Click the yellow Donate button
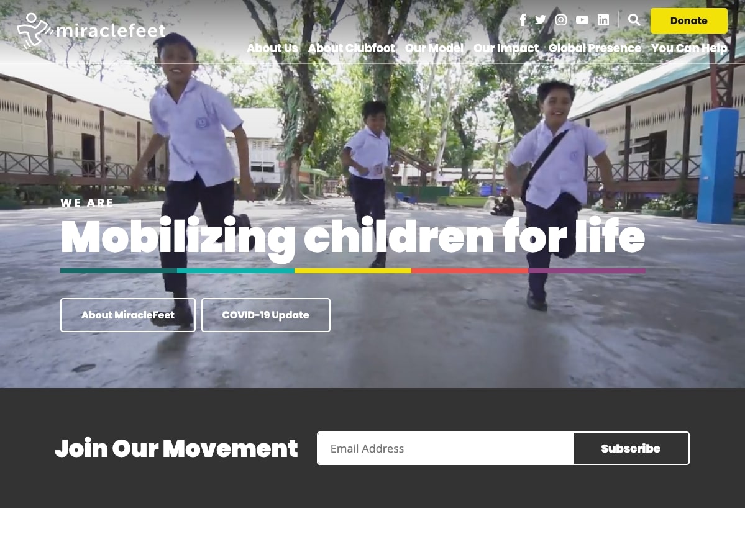Image resolution: width=745 pixels, height=560 pixels. pos(689,21)
